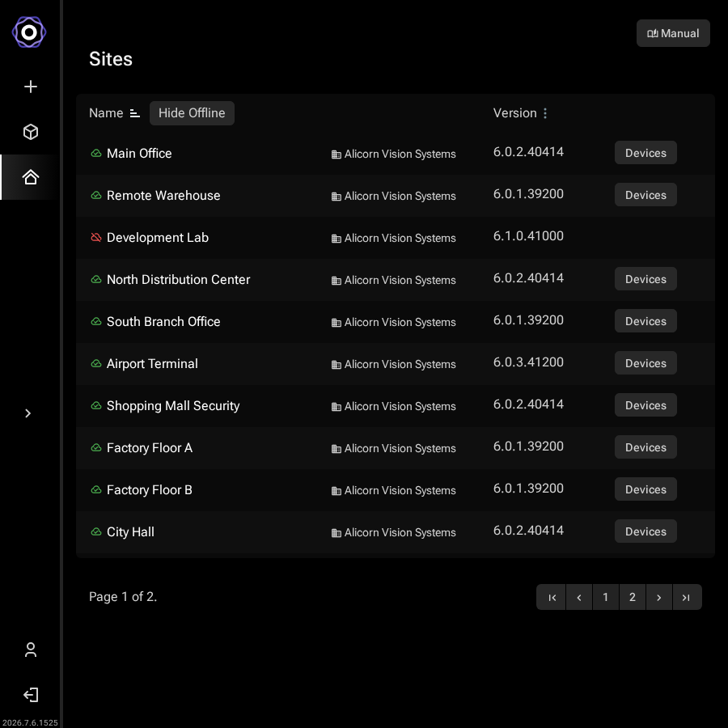728x728 pixels.
Task: Go to next page of sites
Action: click(x=658, y=597)
